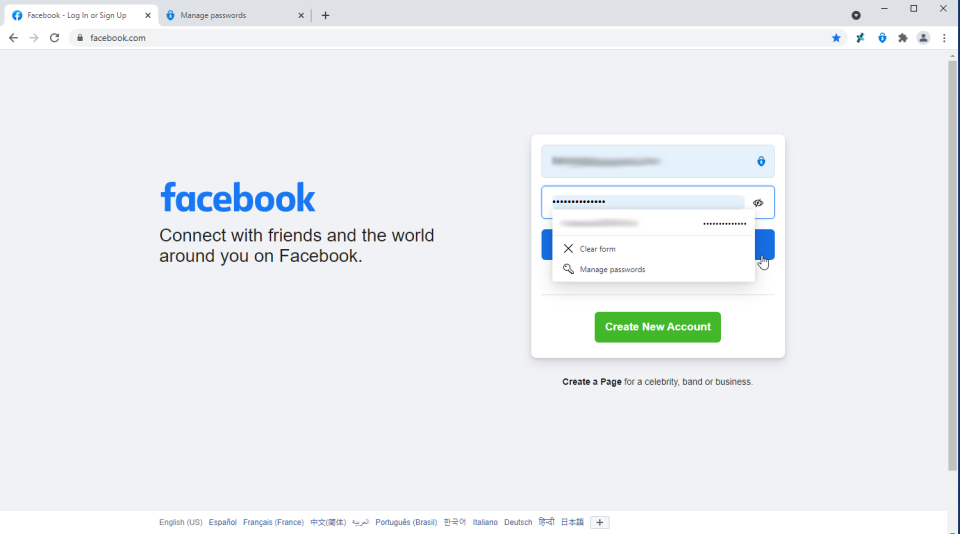Switch language to Japanese 日本語
The image size is (960, 534).
[x=572, y=522]
